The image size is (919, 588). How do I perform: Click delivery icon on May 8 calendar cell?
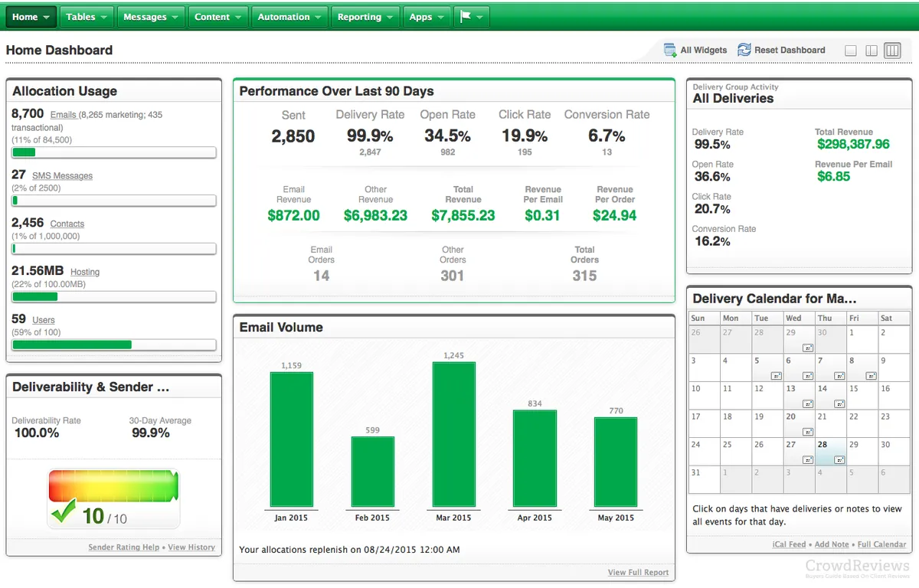871,376
